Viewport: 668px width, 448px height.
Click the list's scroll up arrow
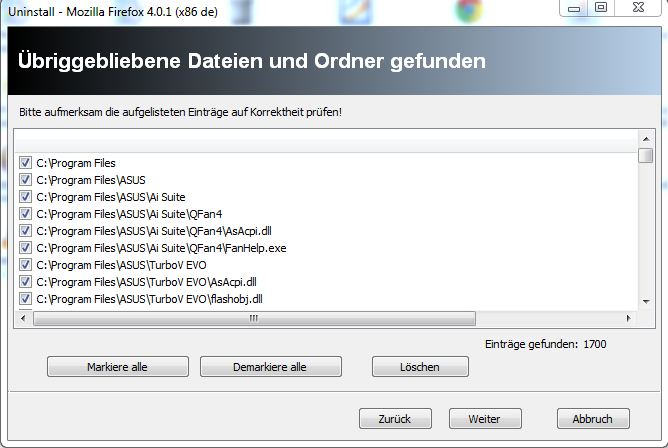pyautogui.click(x=646, y=139)
